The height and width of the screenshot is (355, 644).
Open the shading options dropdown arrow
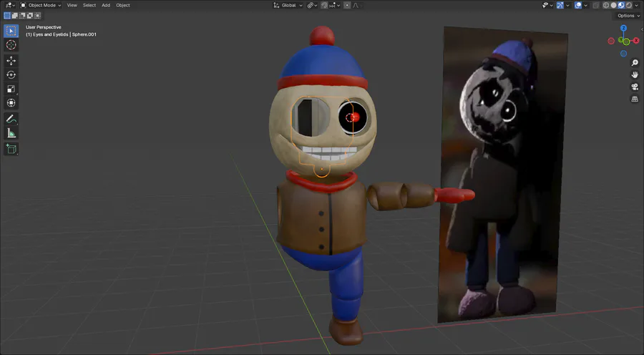[x=636, y=5]
